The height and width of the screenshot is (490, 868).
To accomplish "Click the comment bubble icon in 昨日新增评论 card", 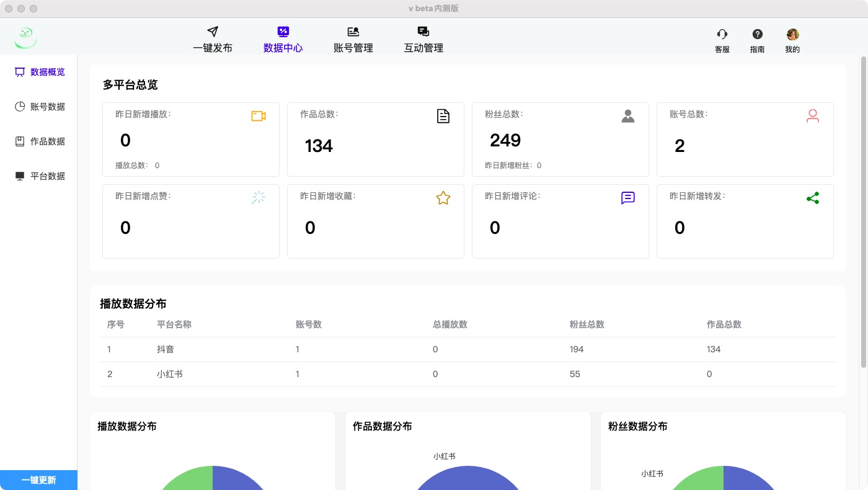I will (628, 198).
